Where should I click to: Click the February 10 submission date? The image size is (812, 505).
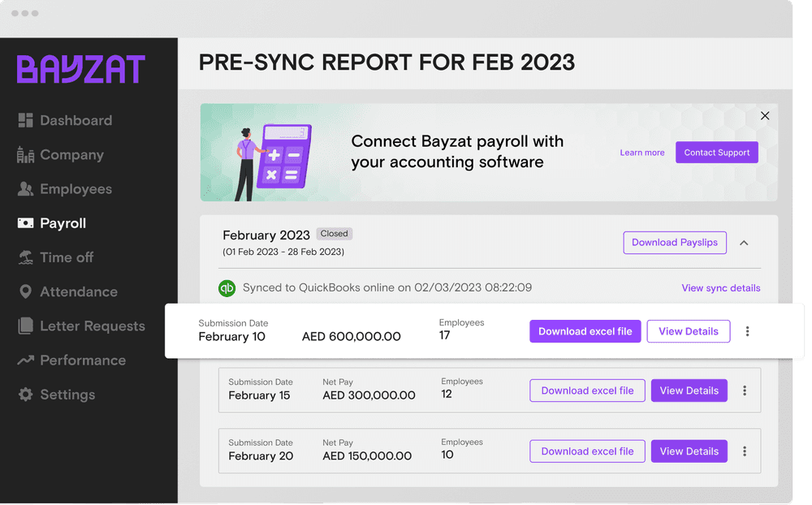coord(232,337)
